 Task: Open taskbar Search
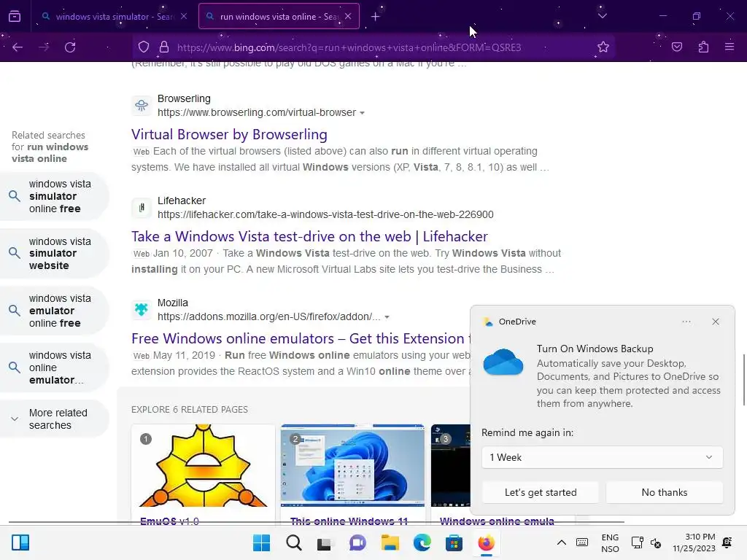pyautogui.click(x=293, y=542)
